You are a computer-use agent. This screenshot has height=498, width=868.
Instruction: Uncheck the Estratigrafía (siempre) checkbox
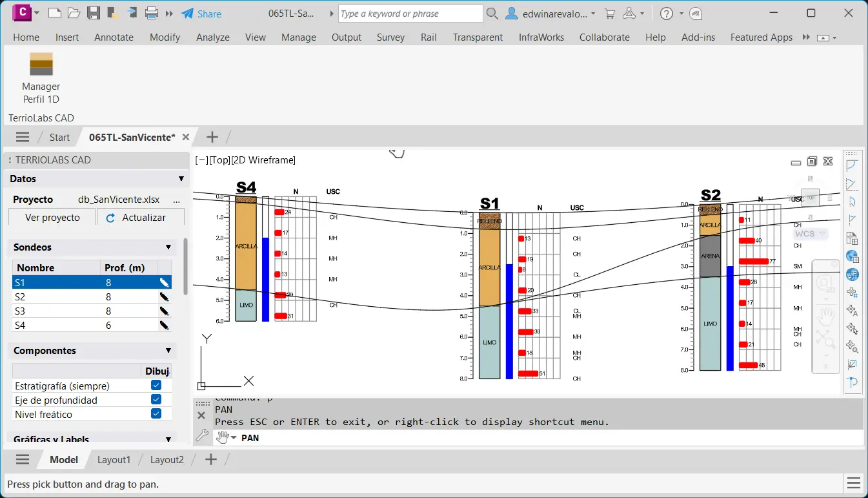pos(156,386)
